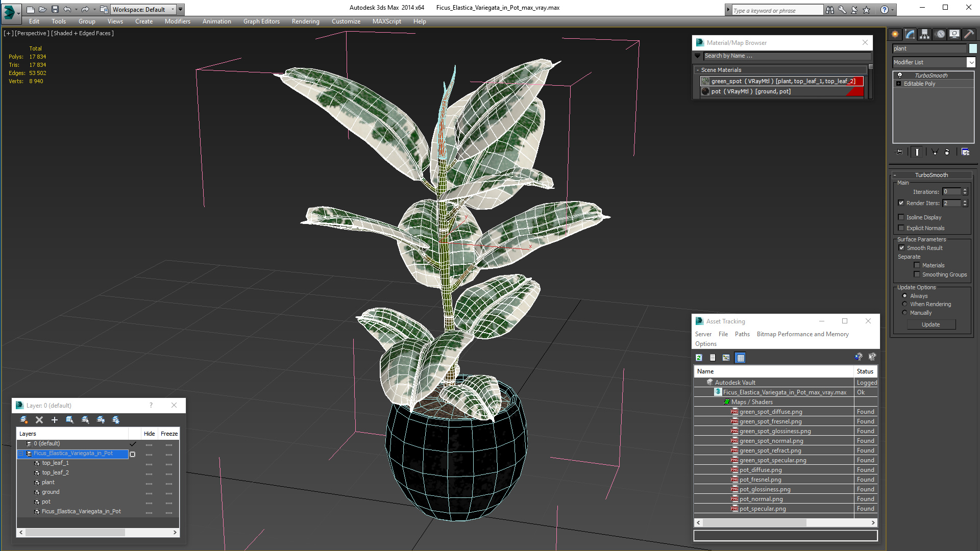Image resolution: width=980 pixels, height=551 pixels.
Task: Toggle TurboSmooth lightbulb visibility in stack
Action: pyautogui.click(x=900, y=76)
